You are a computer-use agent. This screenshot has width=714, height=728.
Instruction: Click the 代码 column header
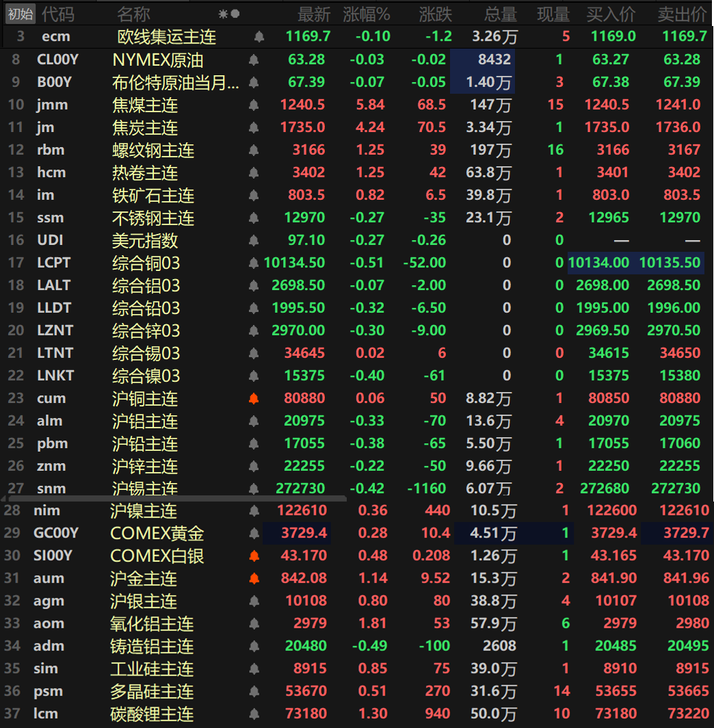(58, 14)
